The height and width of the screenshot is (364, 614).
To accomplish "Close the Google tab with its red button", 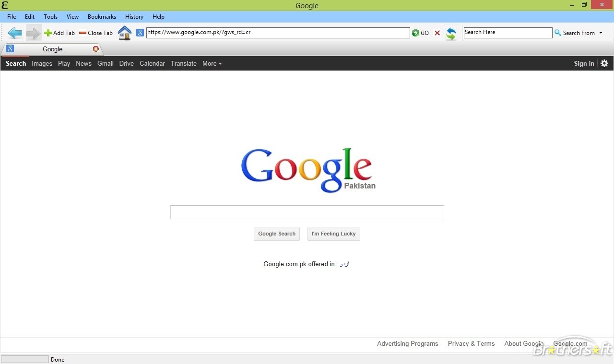I will tap(95, 49).
